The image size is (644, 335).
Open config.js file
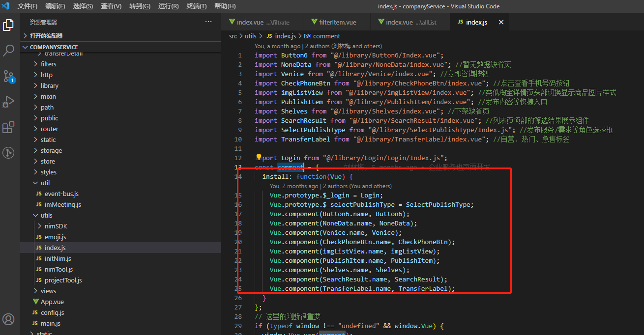coord(120,312)
